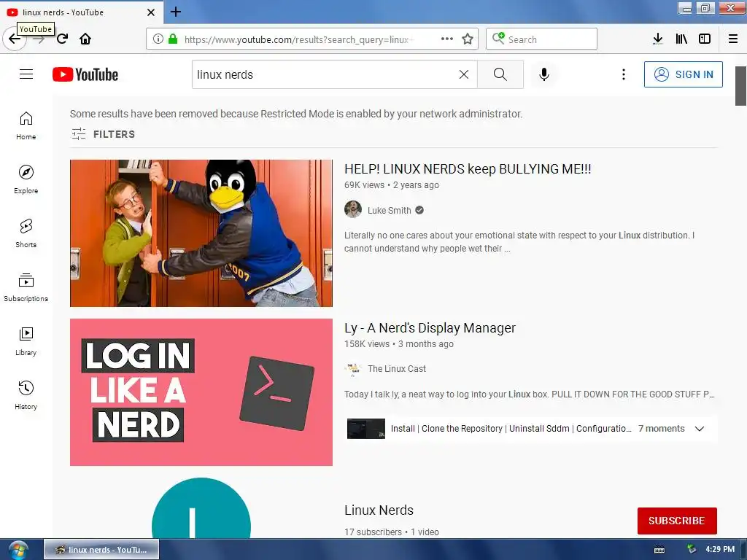The height and width of the screenshot is (560, 747).
Task: Open Ly - A Nerd's Display Manager title
Action: click(430, 328)
